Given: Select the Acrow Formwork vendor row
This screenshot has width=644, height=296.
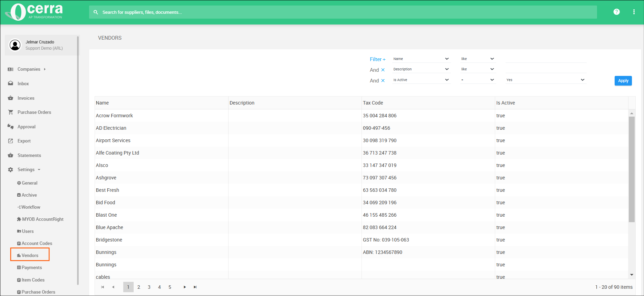Looking at the screenshot, I should tap(361, 116).
